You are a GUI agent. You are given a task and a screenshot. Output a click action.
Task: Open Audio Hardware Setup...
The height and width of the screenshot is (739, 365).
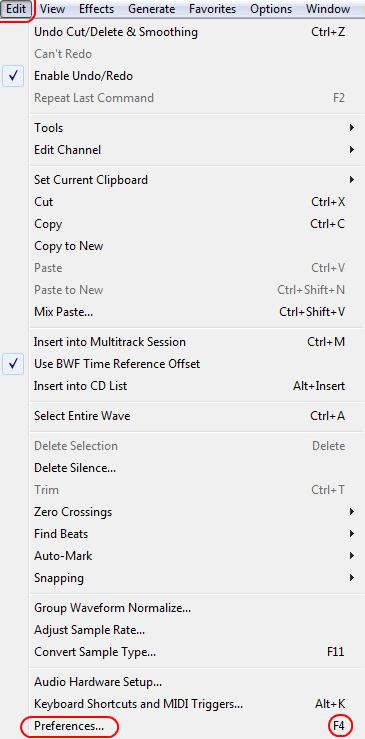click(190, 682)
